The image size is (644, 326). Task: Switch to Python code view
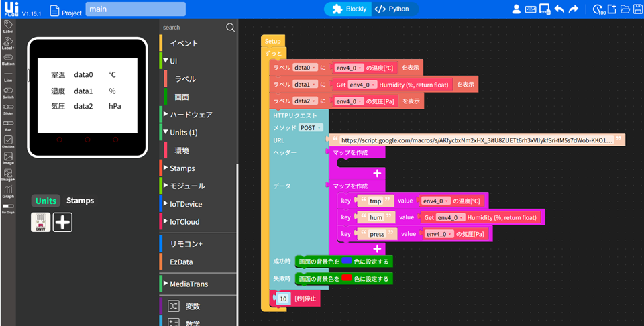pos(392,9)
